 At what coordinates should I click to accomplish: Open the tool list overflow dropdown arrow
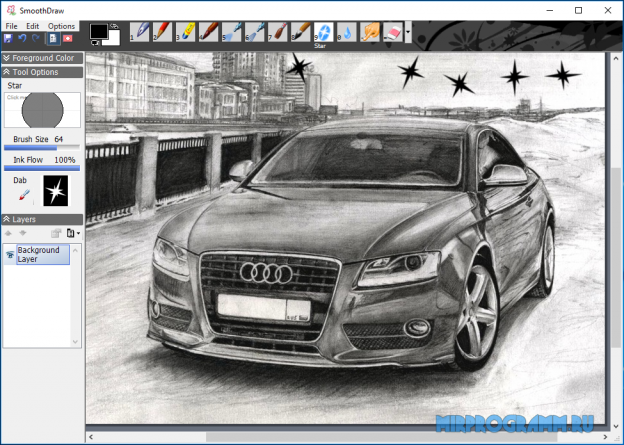coord(408,32)
